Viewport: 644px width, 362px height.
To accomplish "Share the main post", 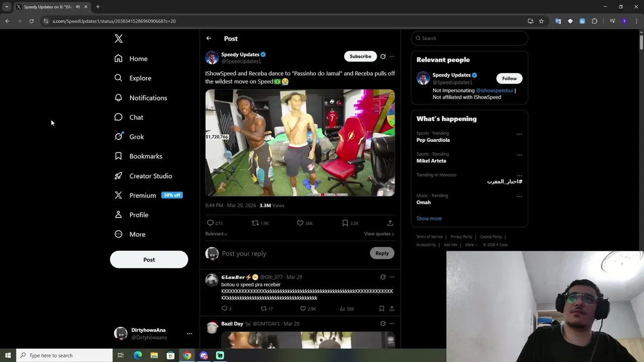I will coord(390,223).
